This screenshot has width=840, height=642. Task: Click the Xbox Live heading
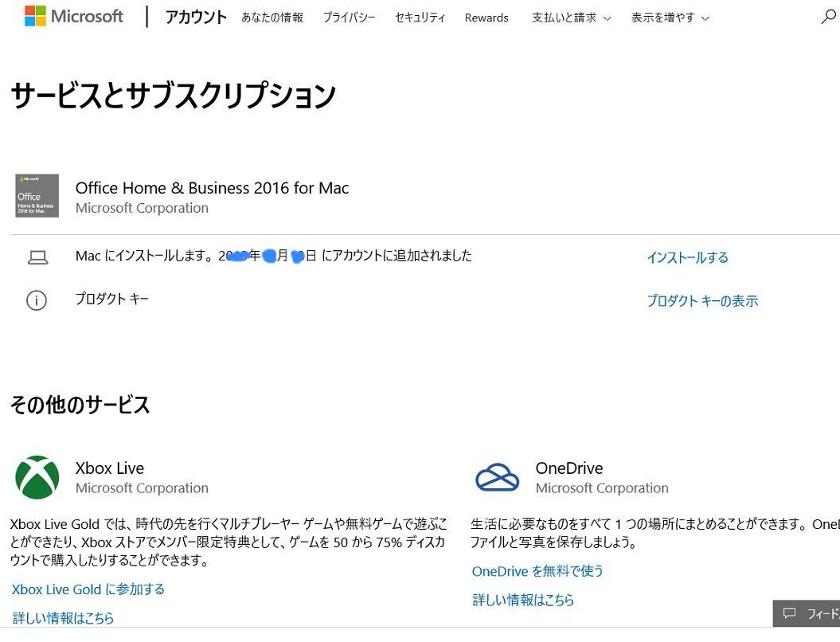pyautogui.click(x=110, y=468)
